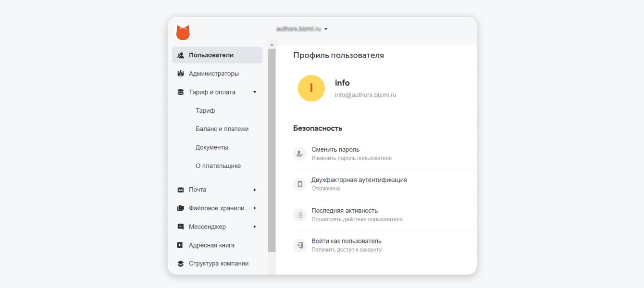Click Войти как пользователь link
Viewport: 644px width, 288px height.
346,241
